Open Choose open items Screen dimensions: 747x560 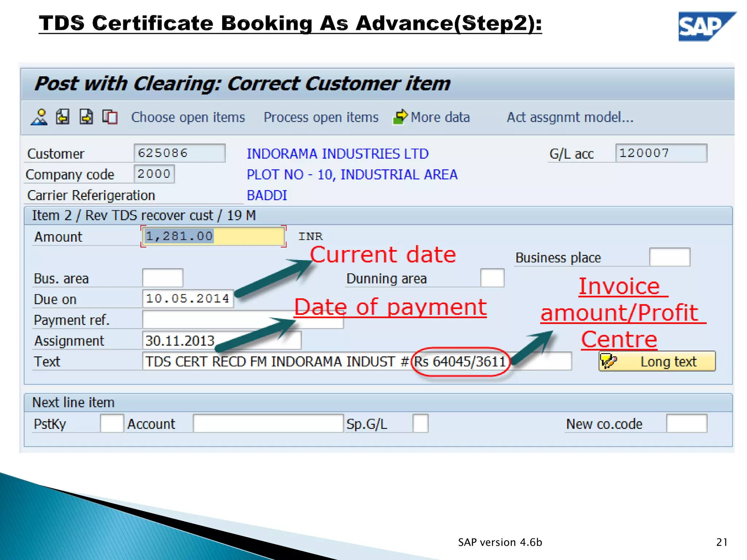click(x=188, y=117)
